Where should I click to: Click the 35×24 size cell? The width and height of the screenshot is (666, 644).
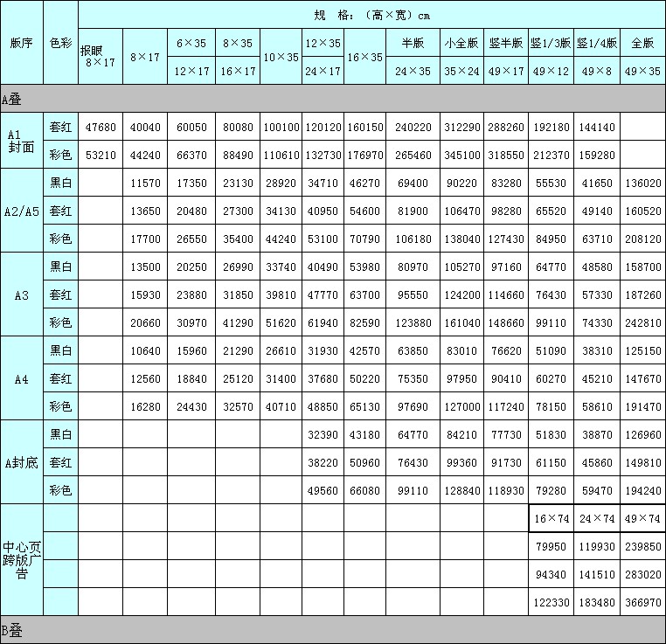(x=461, y=71)
